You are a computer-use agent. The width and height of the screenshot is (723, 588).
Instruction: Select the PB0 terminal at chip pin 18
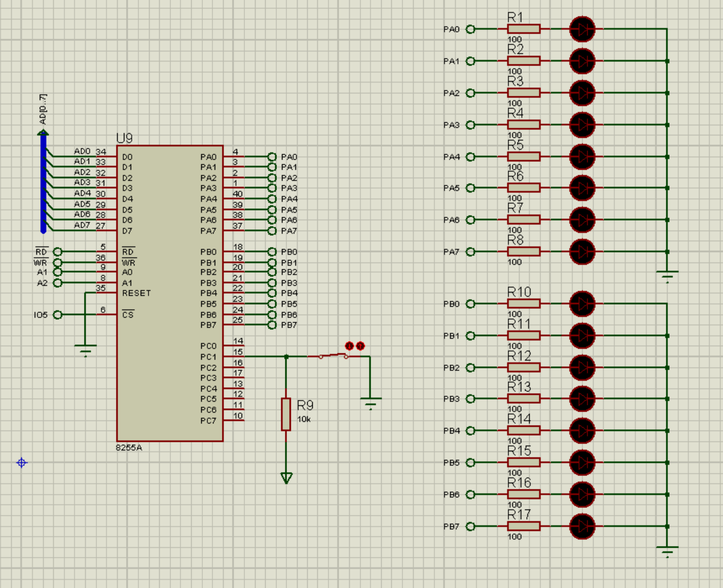coord(272,252)
